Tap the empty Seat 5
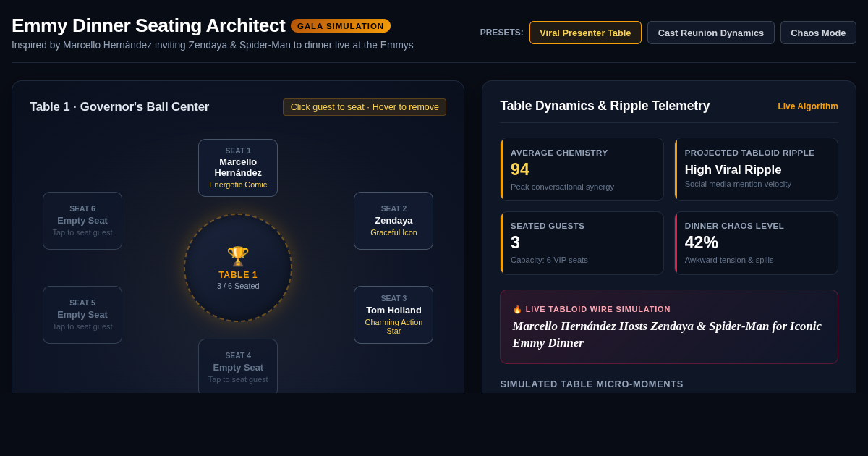Screen dimensions: 868x456 coord(82,315)
